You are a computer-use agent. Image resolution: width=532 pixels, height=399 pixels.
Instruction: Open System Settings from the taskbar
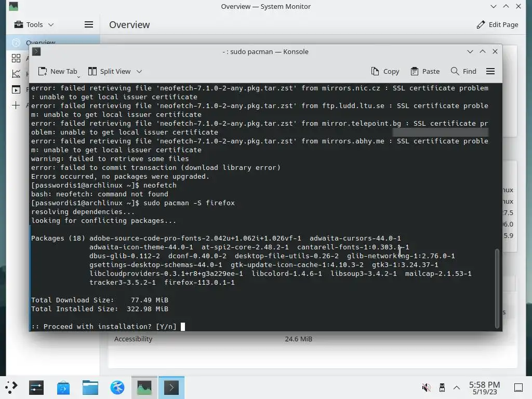[36, 388]
